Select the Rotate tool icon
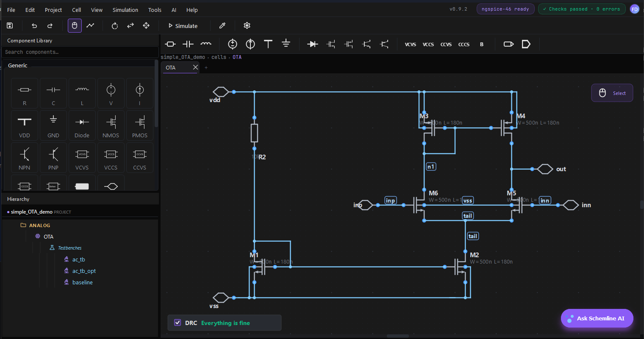This screenshot has height=339, width=644. 114,26
